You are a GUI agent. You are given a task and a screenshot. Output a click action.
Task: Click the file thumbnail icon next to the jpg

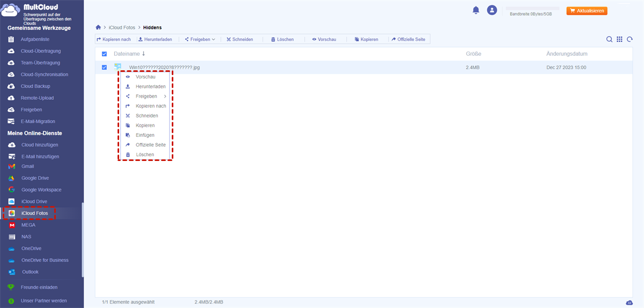click(x=118, y=67)
